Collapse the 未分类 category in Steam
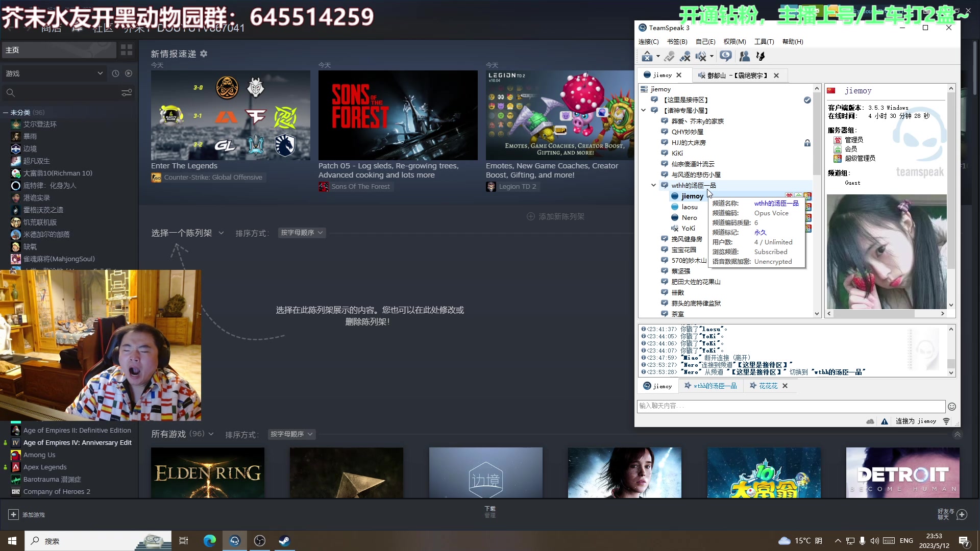980x551 pixels. 6,113
